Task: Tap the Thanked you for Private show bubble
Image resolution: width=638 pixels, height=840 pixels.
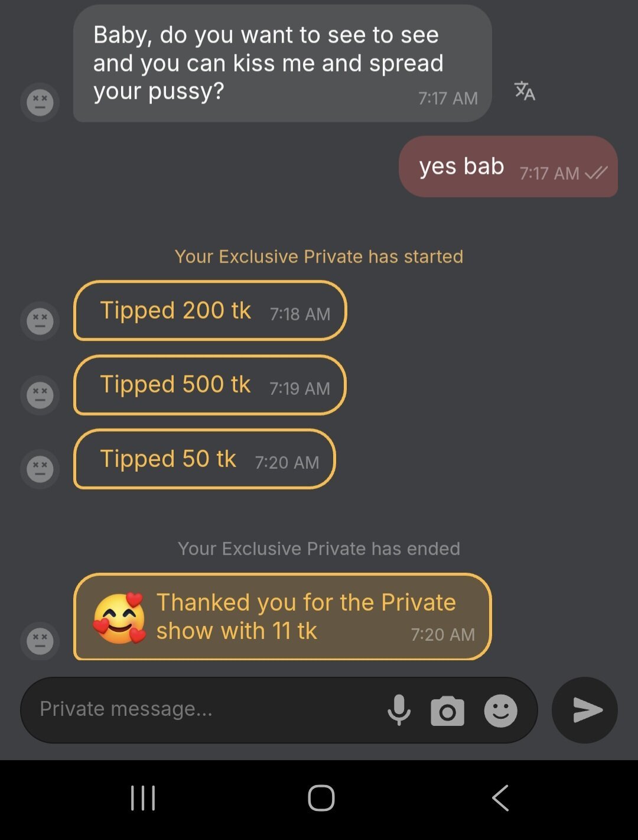Action: [x=282, y=617]
